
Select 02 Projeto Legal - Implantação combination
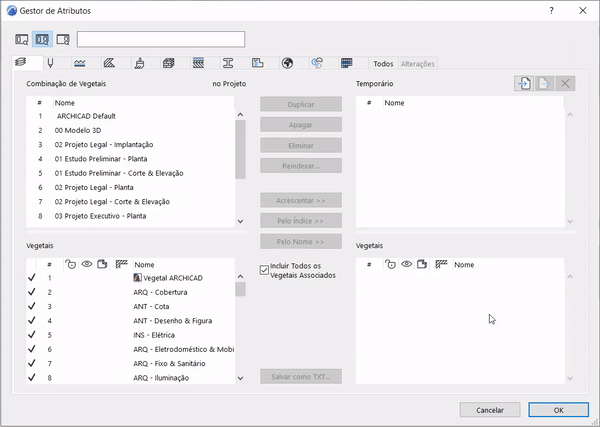pos(130,145)
